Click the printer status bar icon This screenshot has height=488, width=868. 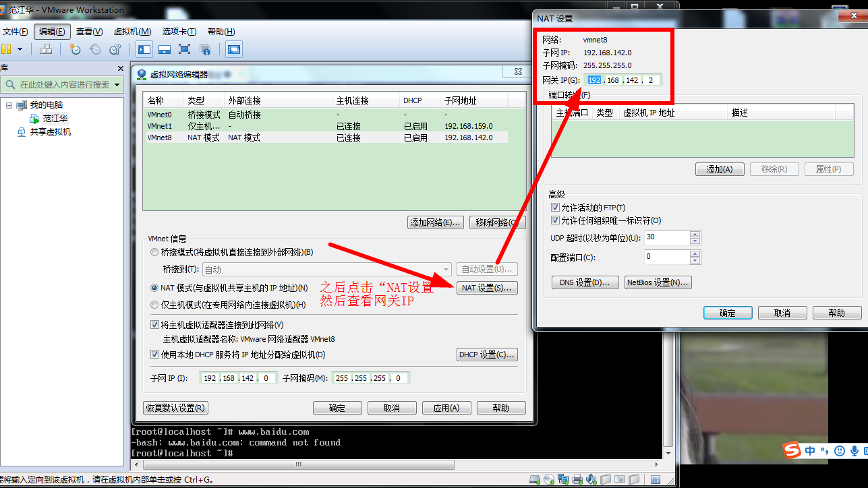[x=577, y=480]
